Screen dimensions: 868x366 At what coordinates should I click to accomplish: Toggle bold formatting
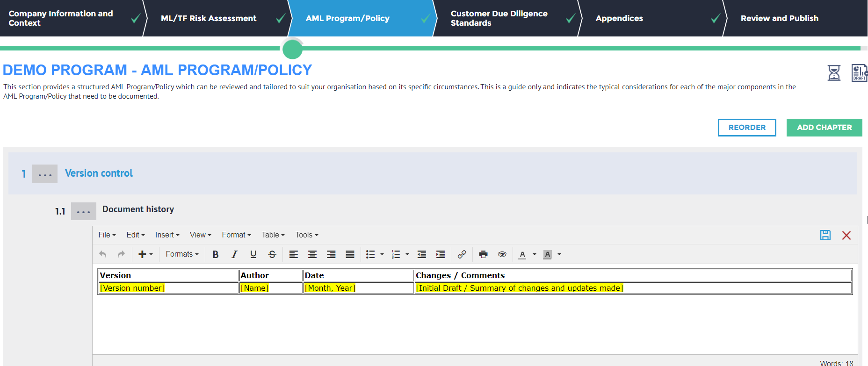[x=216, y=254]
